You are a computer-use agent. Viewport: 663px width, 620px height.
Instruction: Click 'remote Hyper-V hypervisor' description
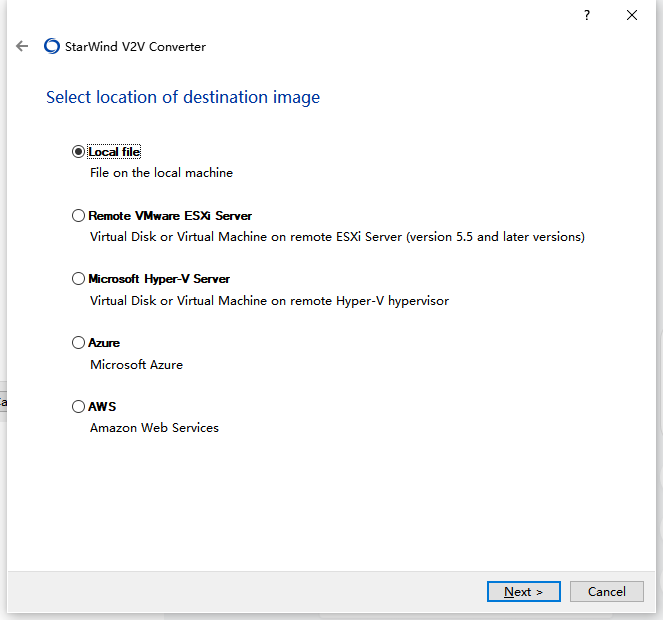click(269, 301)
